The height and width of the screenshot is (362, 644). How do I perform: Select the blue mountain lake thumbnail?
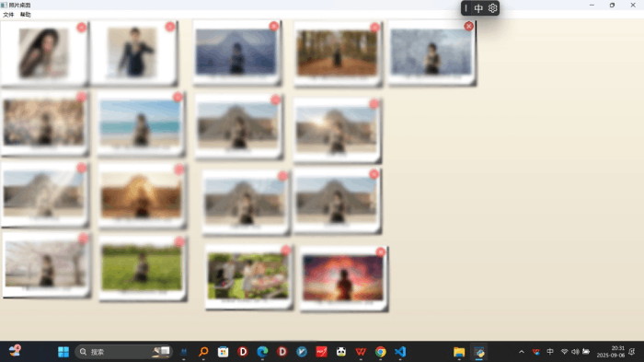(236, 52)
